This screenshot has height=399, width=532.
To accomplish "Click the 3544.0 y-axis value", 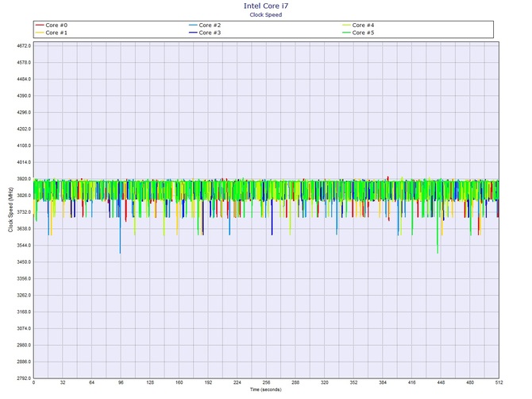I will pos(24,246).
